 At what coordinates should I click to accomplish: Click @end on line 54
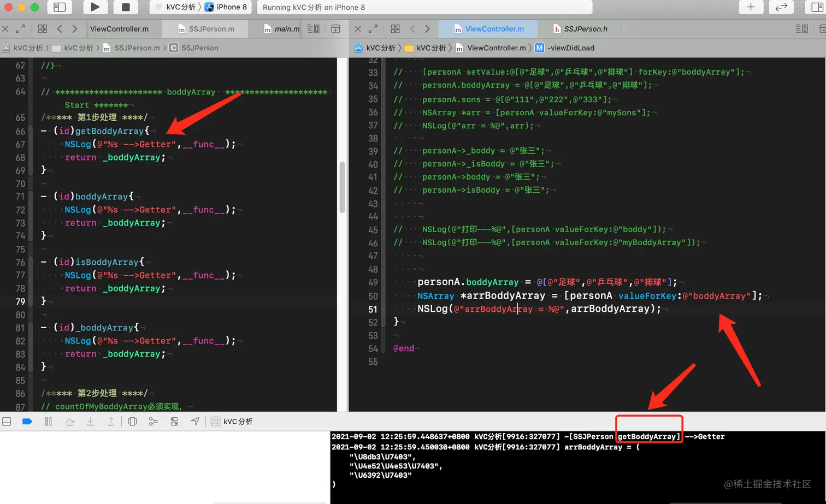(404, 348)
